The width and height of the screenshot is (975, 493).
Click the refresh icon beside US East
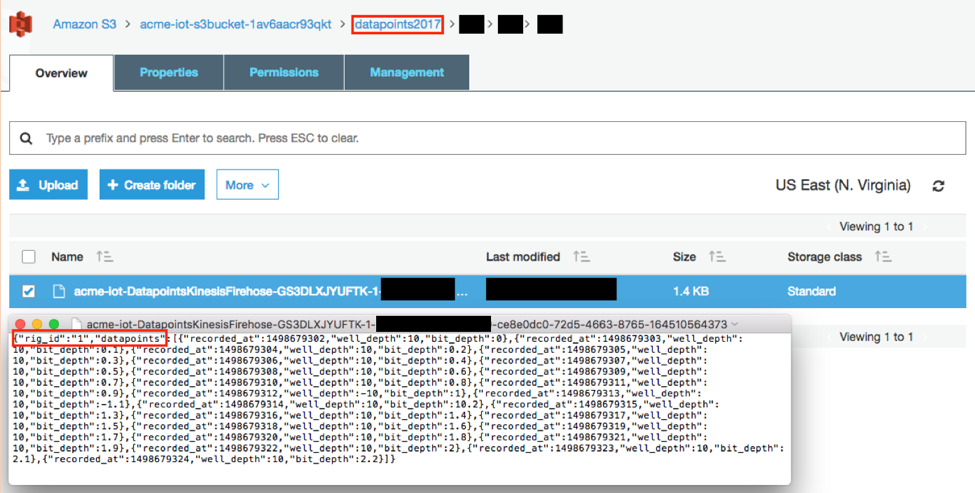click(938, 185)
